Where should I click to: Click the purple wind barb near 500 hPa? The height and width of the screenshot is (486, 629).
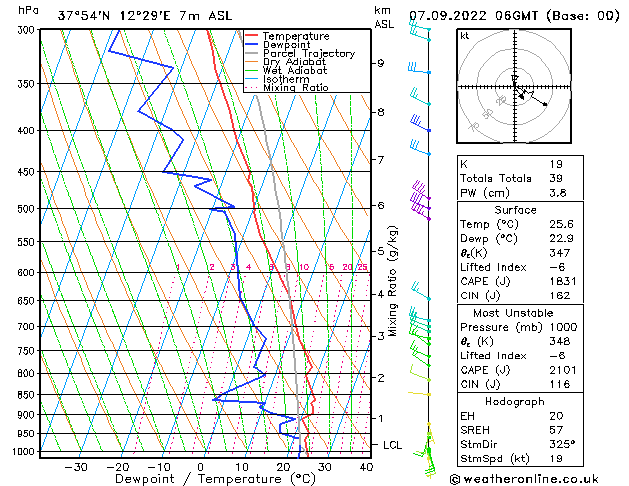(420, 200)
